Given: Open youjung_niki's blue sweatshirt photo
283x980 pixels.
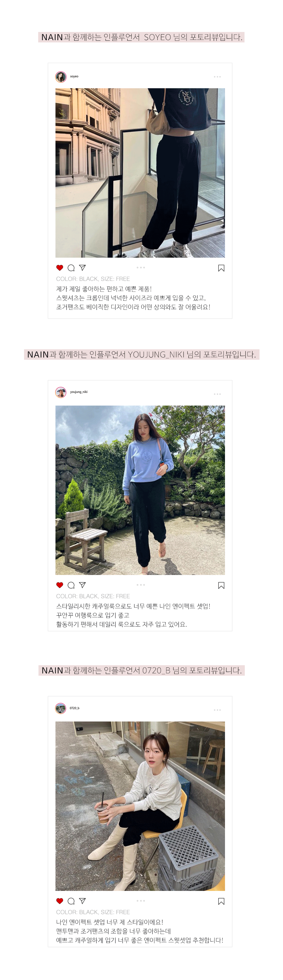Looking at the screenshot, I should coord(140,490).
